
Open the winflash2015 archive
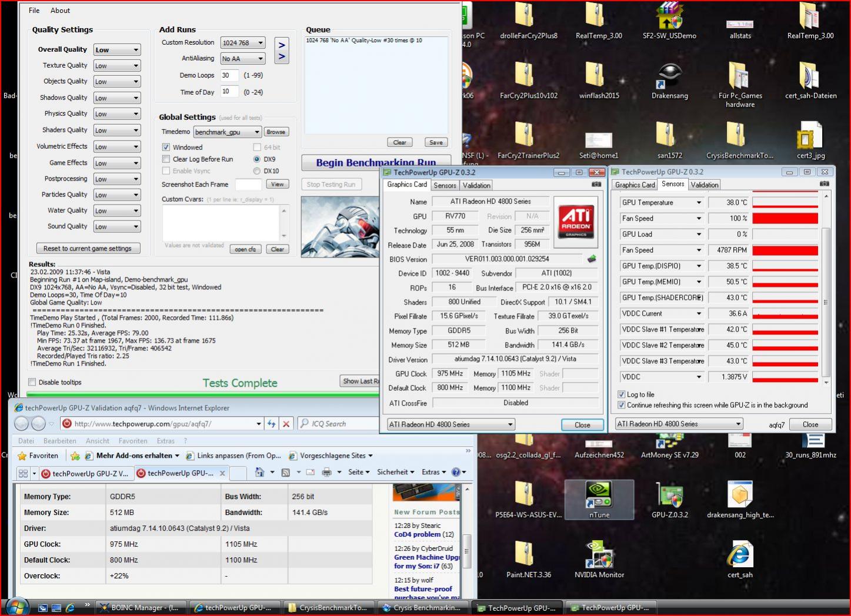599,81
